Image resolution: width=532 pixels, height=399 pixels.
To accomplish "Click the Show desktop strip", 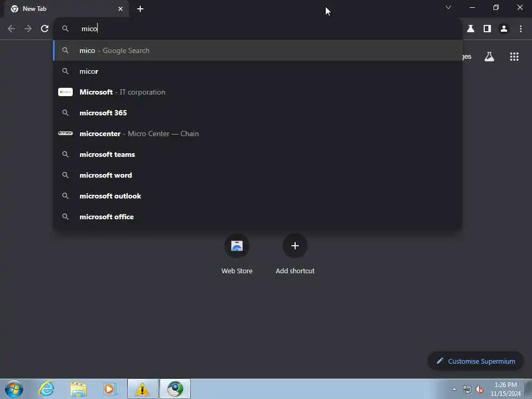I will (528, 389).
